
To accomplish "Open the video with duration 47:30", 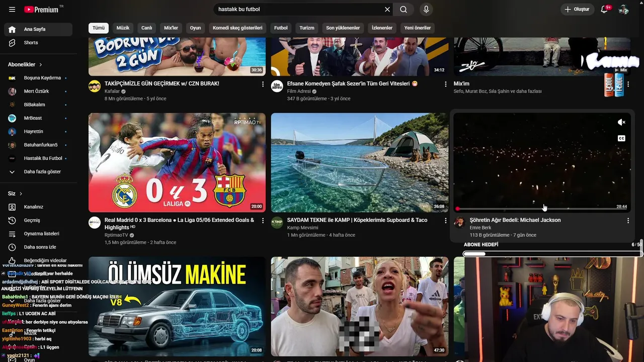I will click(360, 306).
